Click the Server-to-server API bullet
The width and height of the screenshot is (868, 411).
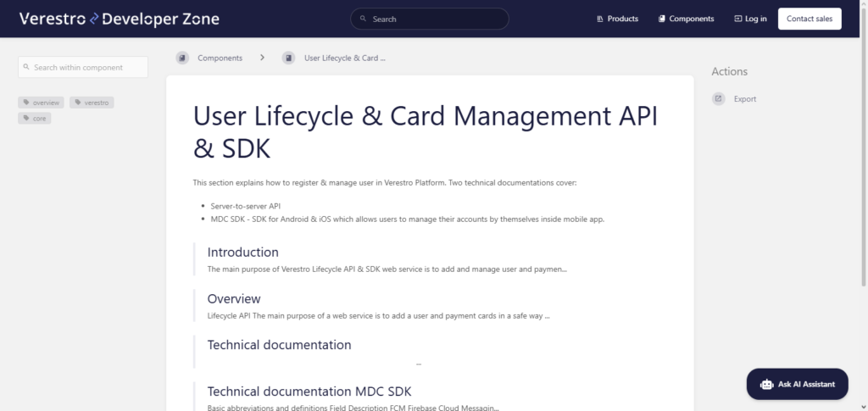coord(245,206)
